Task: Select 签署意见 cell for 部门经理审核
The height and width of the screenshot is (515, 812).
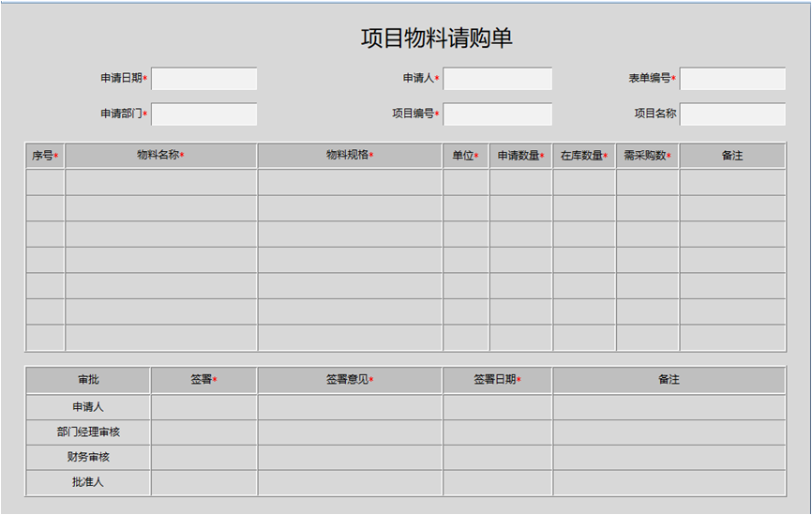Action: [x=350, y=432]
